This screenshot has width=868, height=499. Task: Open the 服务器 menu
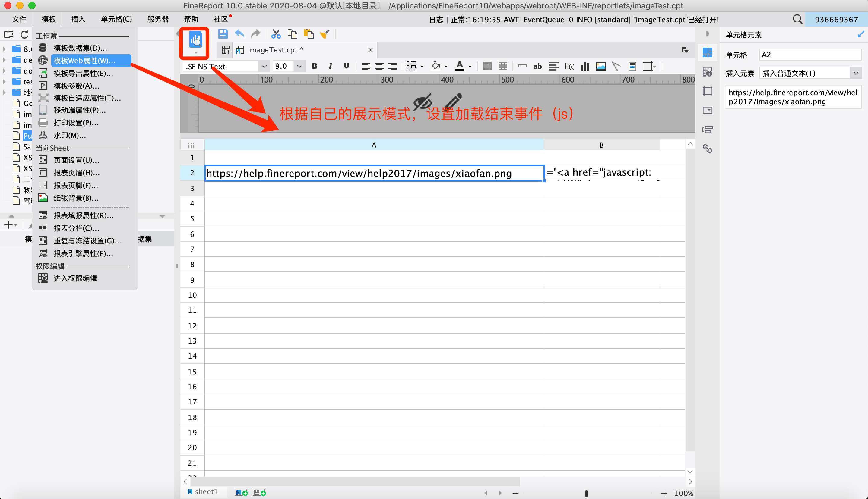[158, 19]
